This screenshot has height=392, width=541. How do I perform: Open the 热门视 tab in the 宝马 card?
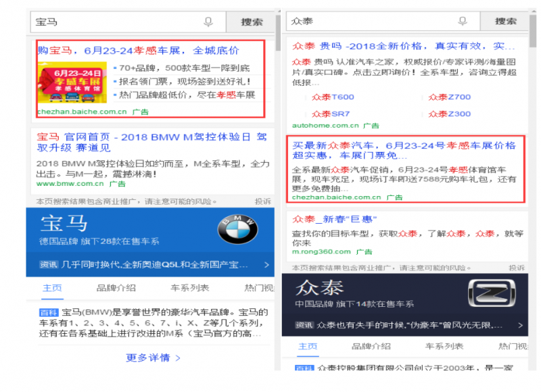pyautogui.click(x=259, y=288)
